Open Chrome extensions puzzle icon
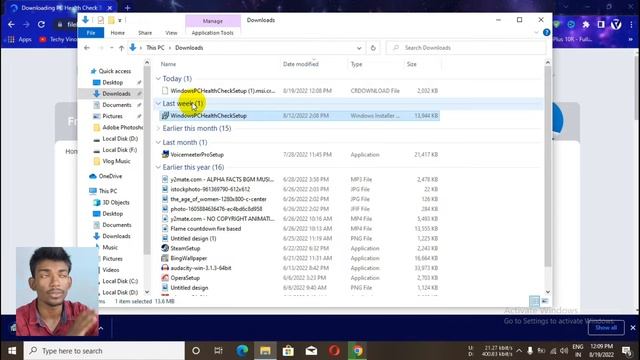Image resolution: width=640 pixels, height=360 pixels. [x=586, y=24]
